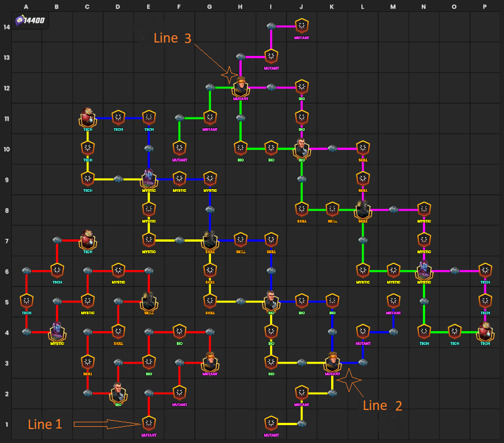Click the gem waypoint in cell O6
Viewport: 504px width, 443px height.
pos(454,270)
